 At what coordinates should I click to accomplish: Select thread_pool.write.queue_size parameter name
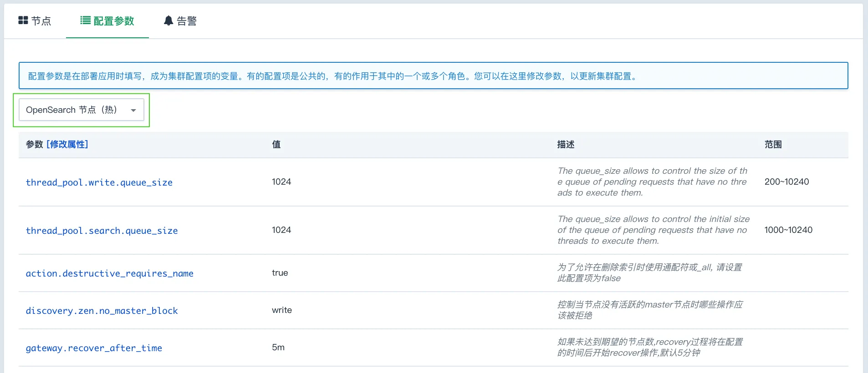tap(99, 182)
